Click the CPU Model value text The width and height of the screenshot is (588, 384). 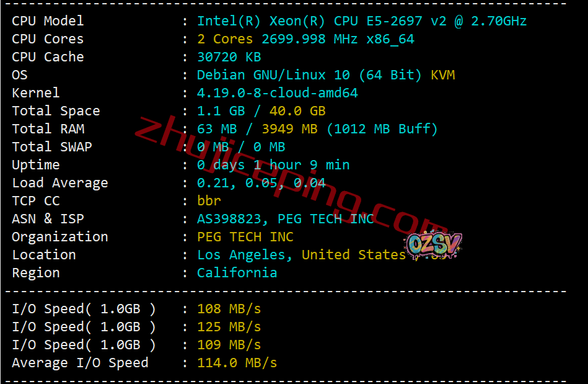click(362, 21)
